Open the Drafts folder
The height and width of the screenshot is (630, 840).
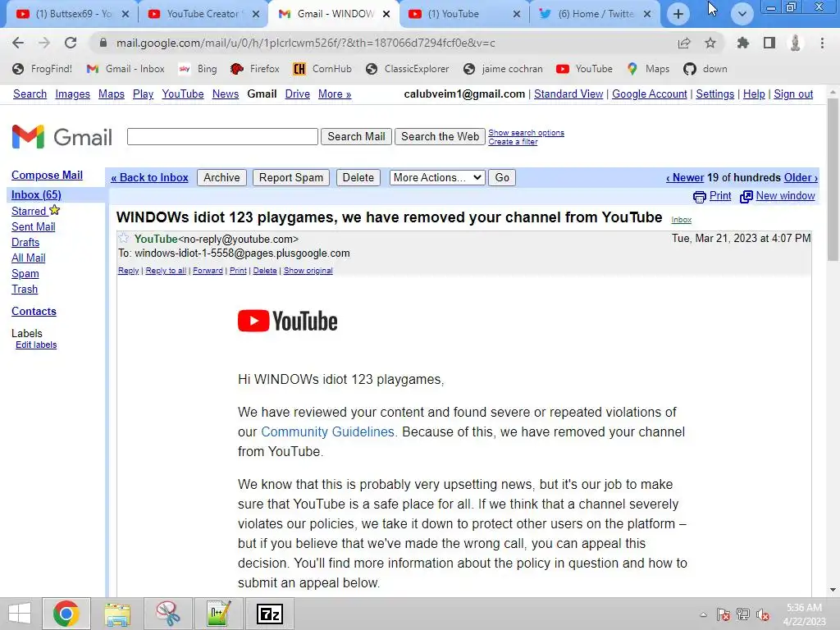pyautogui.click(x=25, y=242)
